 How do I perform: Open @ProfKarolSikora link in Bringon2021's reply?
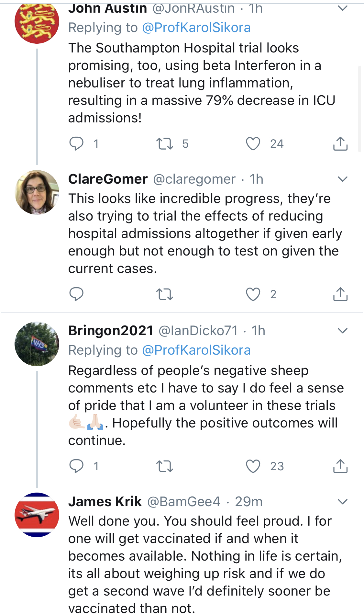point(196,350)
